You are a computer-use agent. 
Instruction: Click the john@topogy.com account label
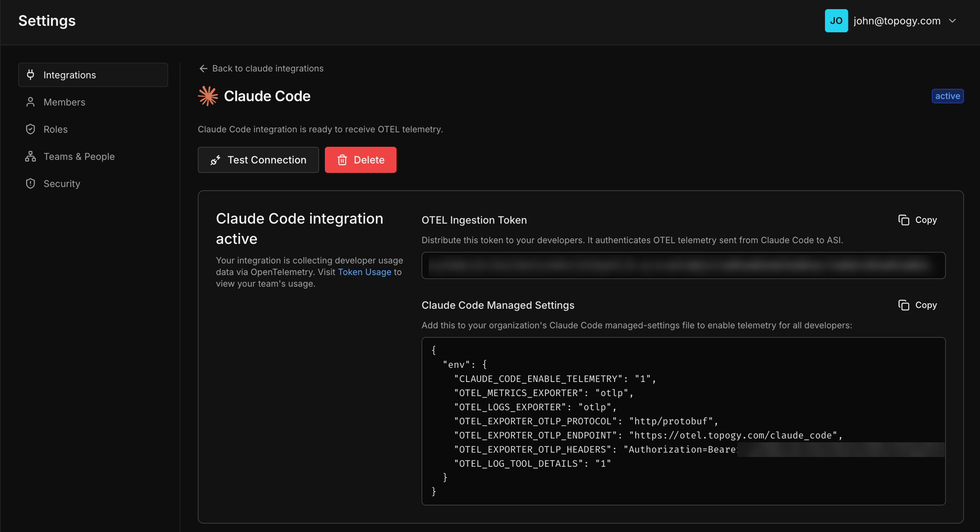tap(897, 21)
